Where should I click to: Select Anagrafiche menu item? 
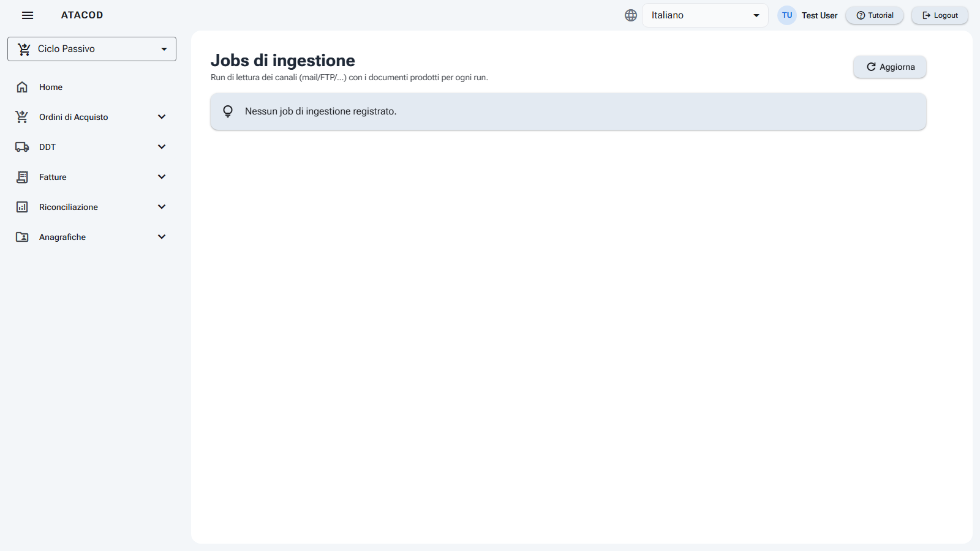[92, 237]
